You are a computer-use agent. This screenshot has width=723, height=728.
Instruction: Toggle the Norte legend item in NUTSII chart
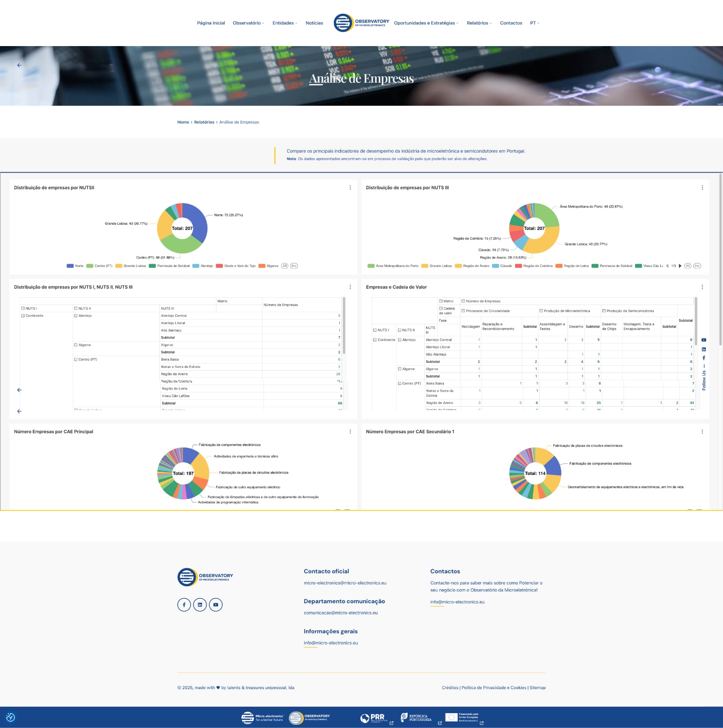tap(75, 266)
